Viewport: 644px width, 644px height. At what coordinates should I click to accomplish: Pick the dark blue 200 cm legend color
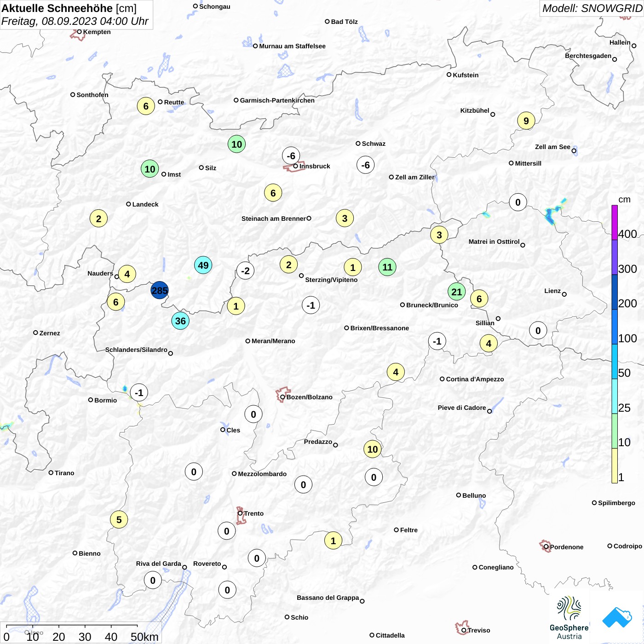(x=615, y=292)
